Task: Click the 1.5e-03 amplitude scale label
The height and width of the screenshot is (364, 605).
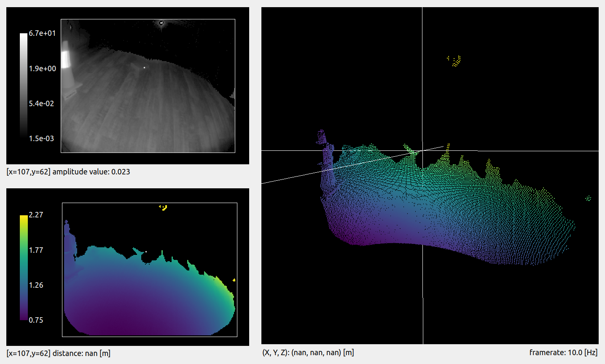Action: (41, 139)
